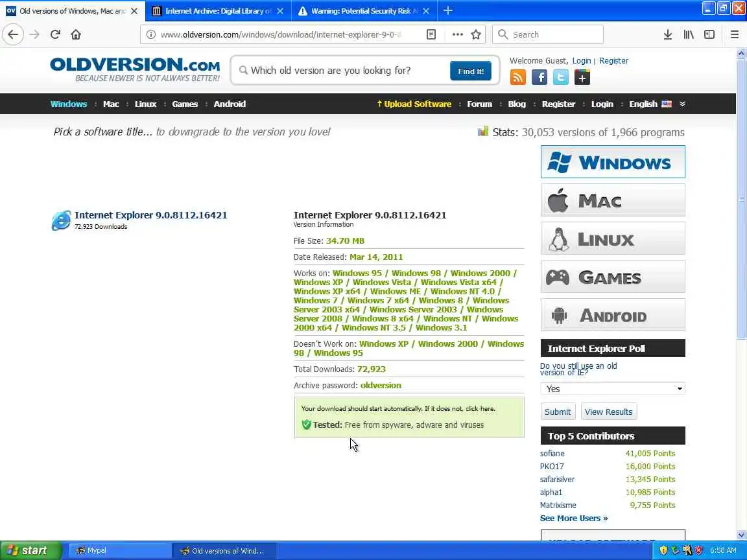Click the Internet Explorer logo icon

tap(61, 220)
